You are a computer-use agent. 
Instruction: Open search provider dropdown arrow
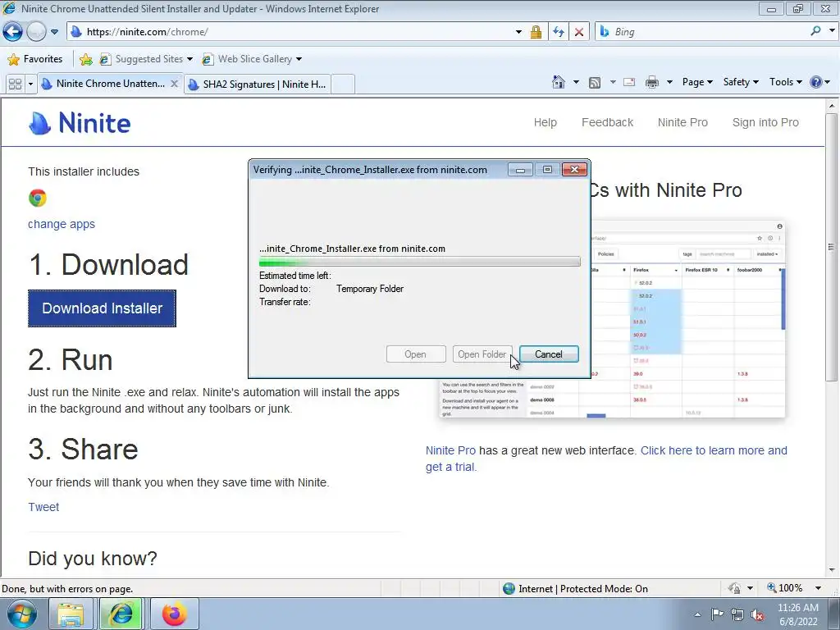click(x=832, y=31)
